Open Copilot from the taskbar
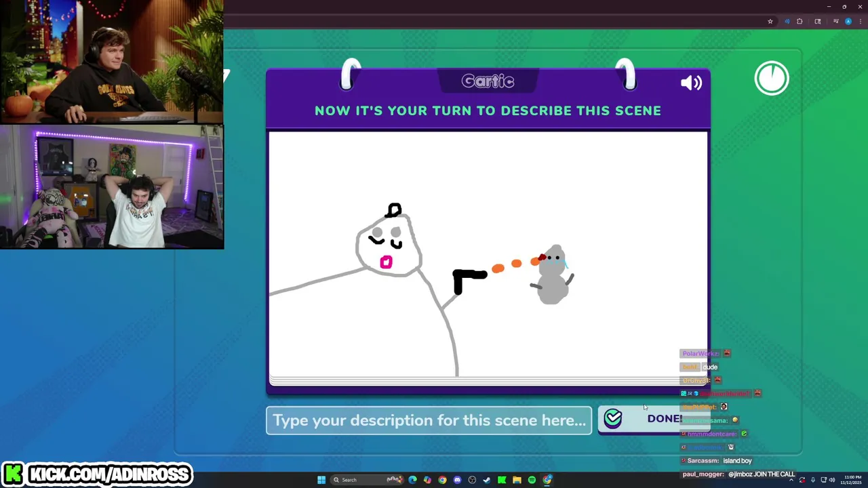Viewport: 868px width, 488px height. coord(427,480)
